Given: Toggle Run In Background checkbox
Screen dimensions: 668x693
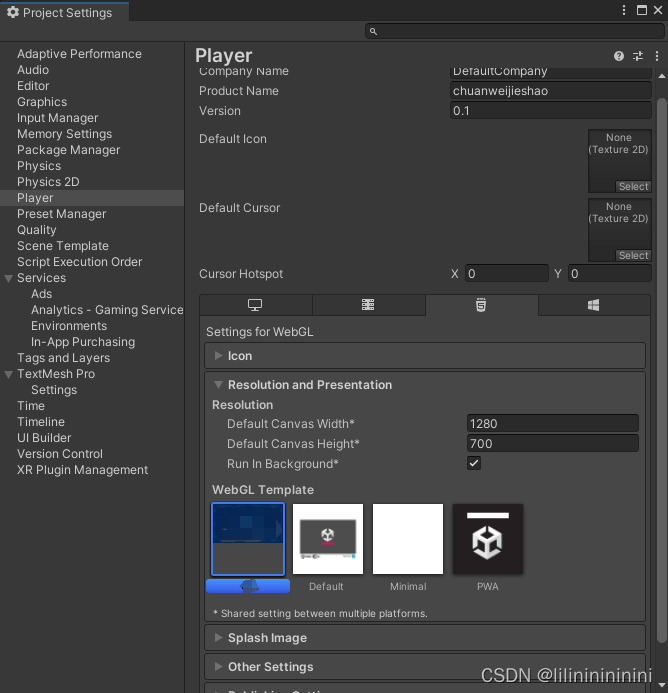Looking at the screenshot, I should (474, 463).
